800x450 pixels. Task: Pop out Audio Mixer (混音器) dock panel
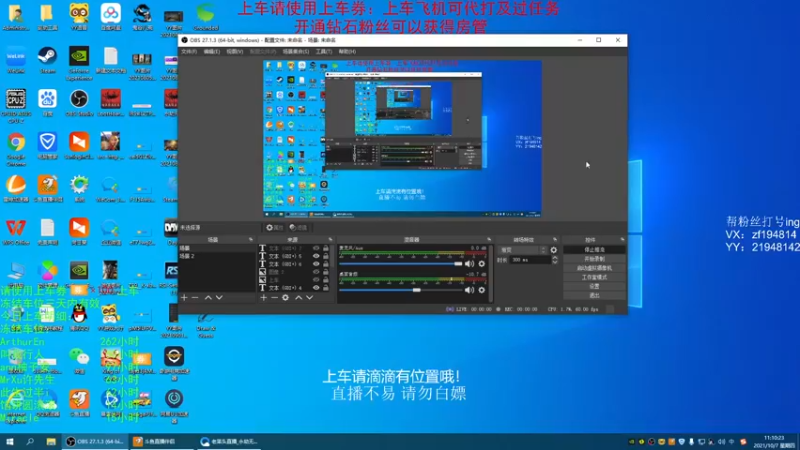(x=489, y=239)
